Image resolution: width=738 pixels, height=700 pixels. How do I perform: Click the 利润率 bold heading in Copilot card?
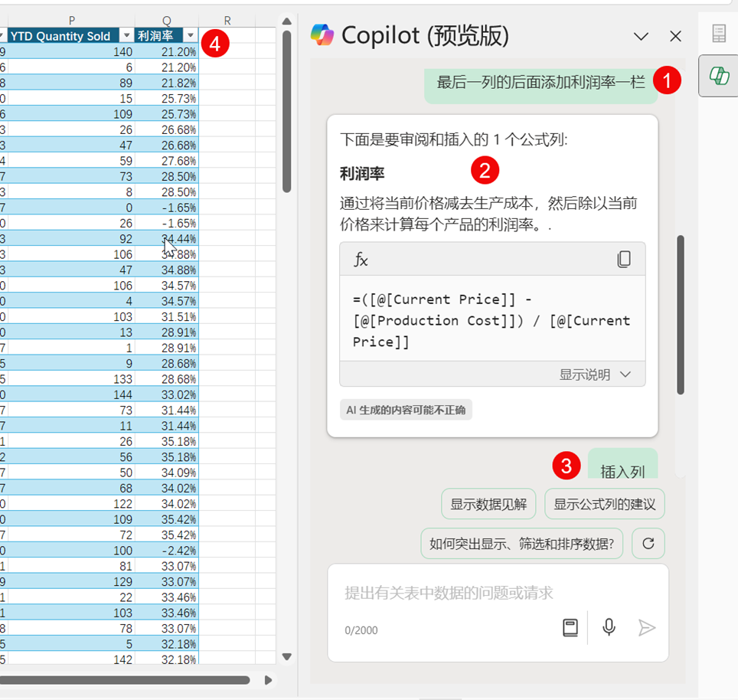pos(362,174)
